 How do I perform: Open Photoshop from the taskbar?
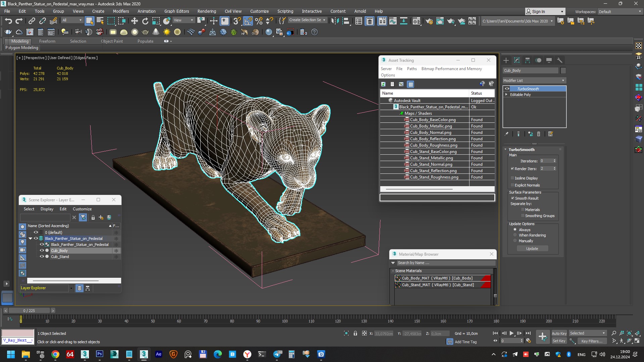[100, 354]
